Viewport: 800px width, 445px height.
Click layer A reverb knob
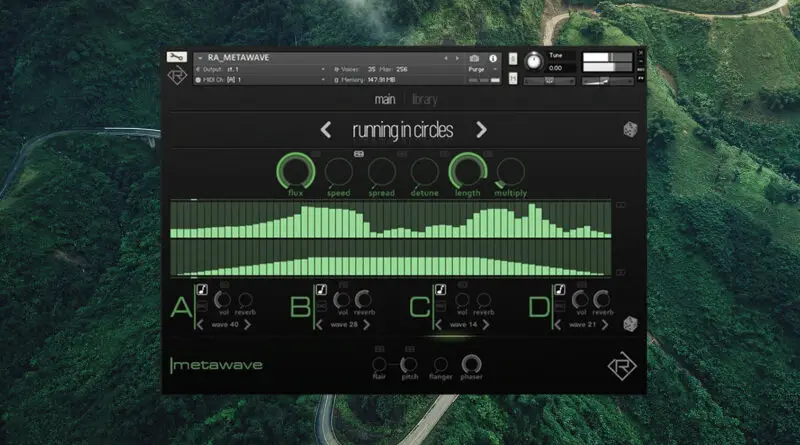(245, 300)
